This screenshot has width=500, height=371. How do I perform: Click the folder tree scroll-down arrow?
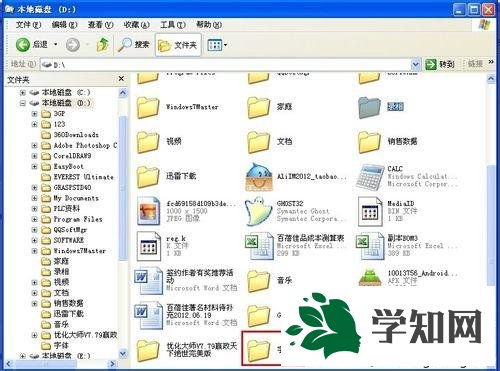(123, 353)
